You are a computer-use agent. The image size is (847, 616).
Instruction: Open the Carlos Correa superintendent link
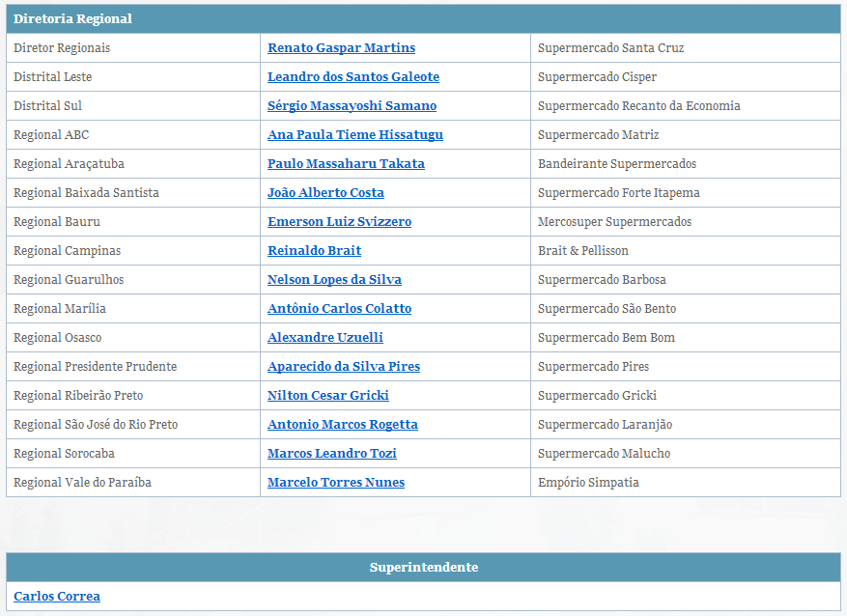(57, 597)
